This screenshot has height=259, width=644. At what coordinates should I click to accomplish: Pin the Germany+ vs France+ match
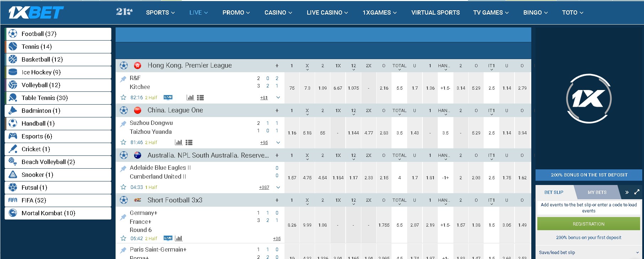click(123, 217)
